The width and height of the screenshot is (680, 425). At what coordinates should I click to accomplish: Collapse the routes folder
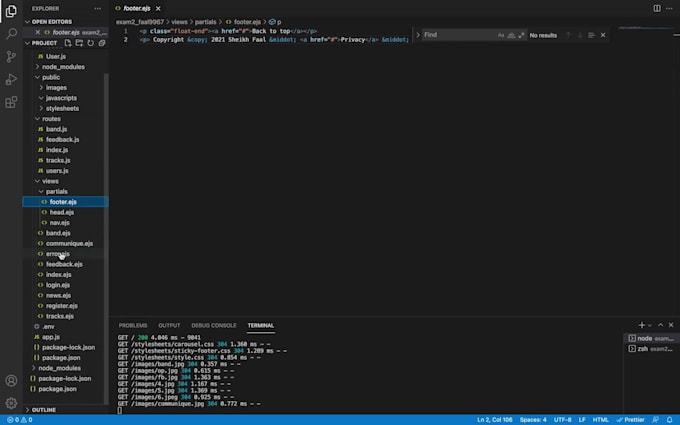(51, 119)
